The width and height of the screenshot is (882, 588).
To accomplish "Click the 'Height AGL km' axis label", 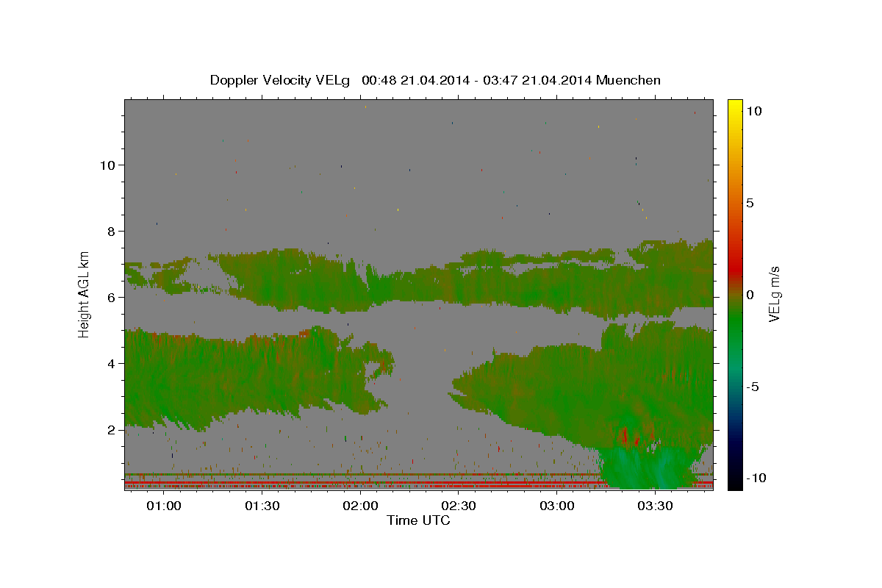I will 85,293.
